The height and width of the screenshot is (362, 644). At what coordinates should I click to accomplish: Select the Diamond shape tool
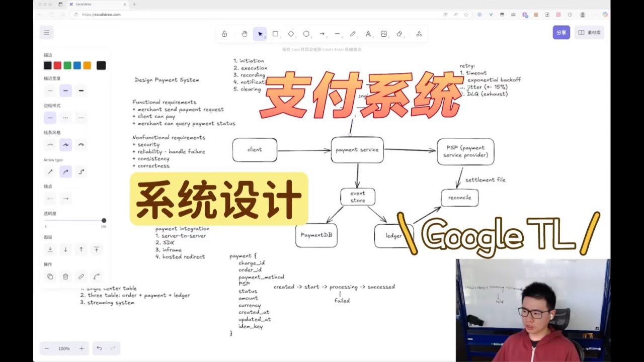coord(291,34)
